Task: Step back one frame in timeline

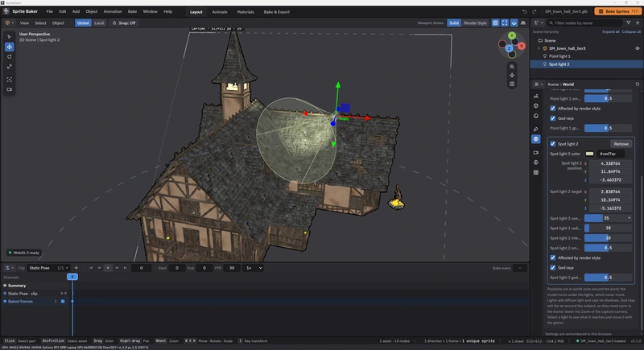Action: [99, 268]
